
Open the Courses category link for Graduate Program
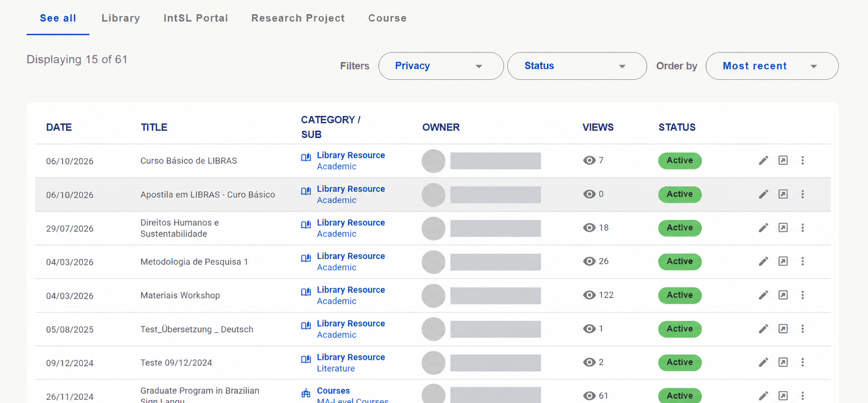pos(334,391)
